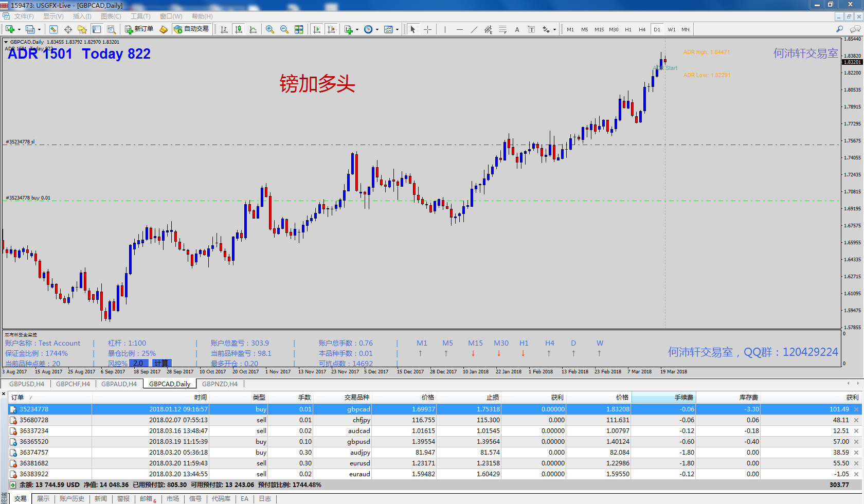This screenshot has width=864, height=504.
Task: Toggle chart shift
Action: pos(331,29)
